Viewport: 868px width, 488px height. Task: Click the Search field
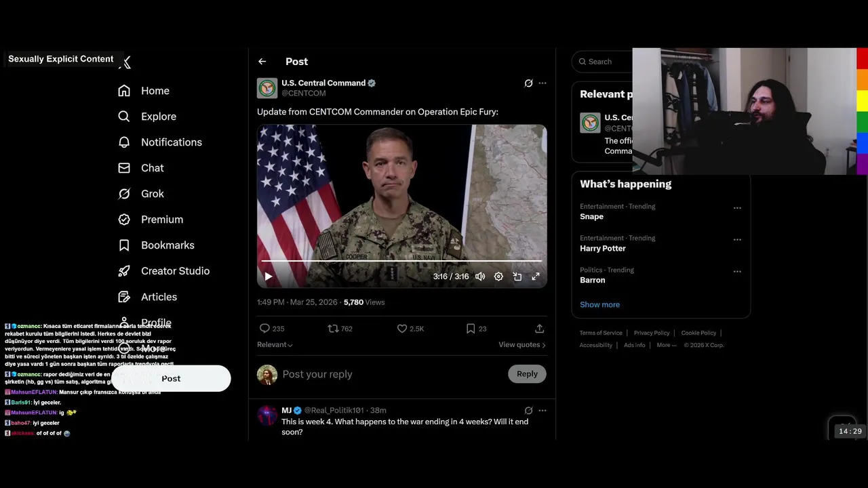click(604, 62)
